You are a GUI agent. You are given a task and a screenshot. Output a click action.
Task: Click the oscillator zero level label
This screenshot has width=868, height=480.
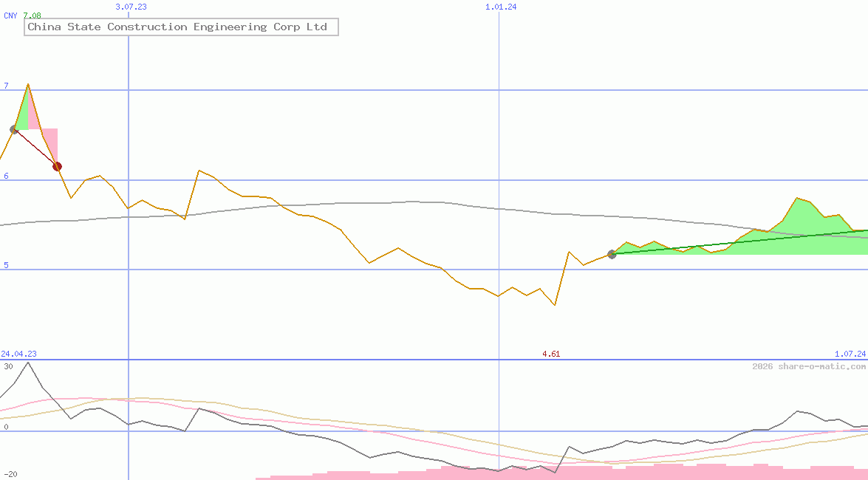click(6, 428)
